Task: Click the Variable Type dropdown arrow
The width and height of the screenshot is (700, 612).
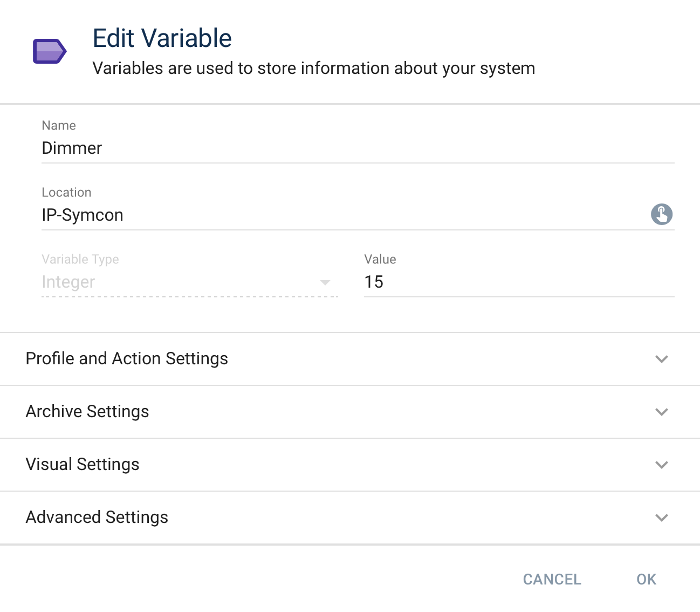Action: [x=325, y=283]
